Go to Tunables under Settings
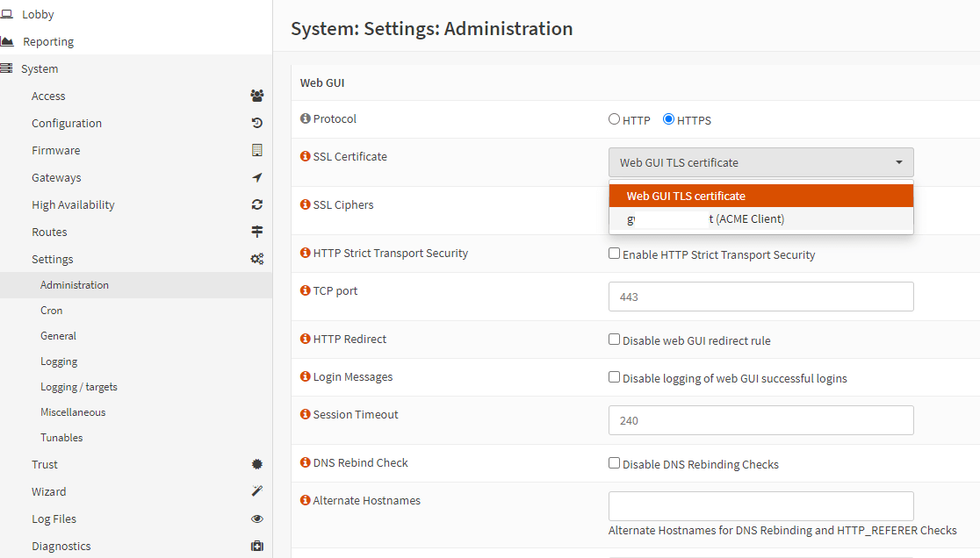This screenshot has height=558, width=980. click(x=61, y=438)
